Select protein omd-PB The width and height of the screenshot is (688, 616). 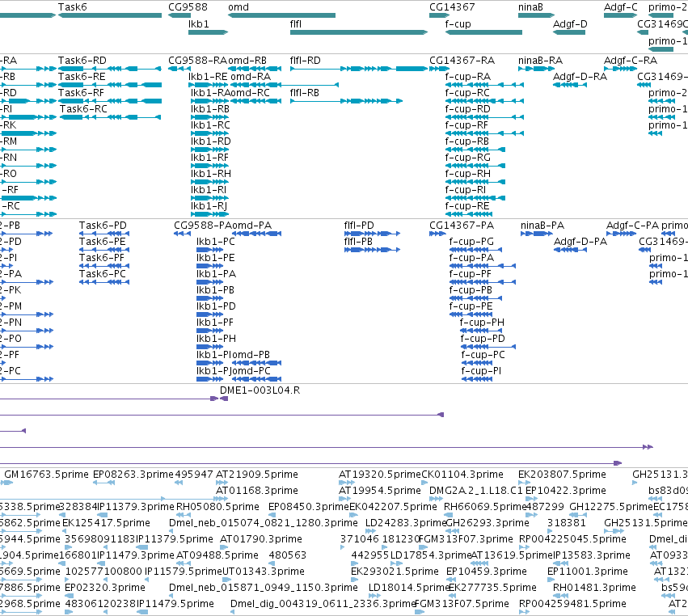click(x=251, y=355)
